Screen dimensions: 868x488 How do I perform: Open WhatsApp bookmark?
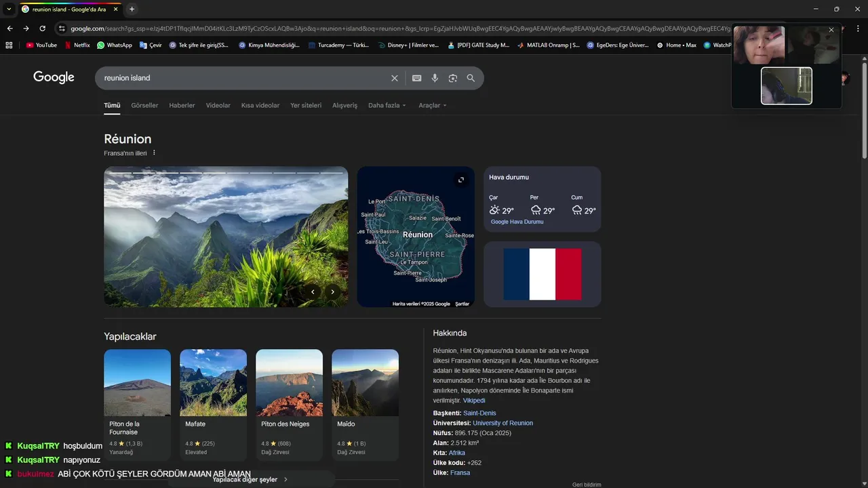click(115, 45)
